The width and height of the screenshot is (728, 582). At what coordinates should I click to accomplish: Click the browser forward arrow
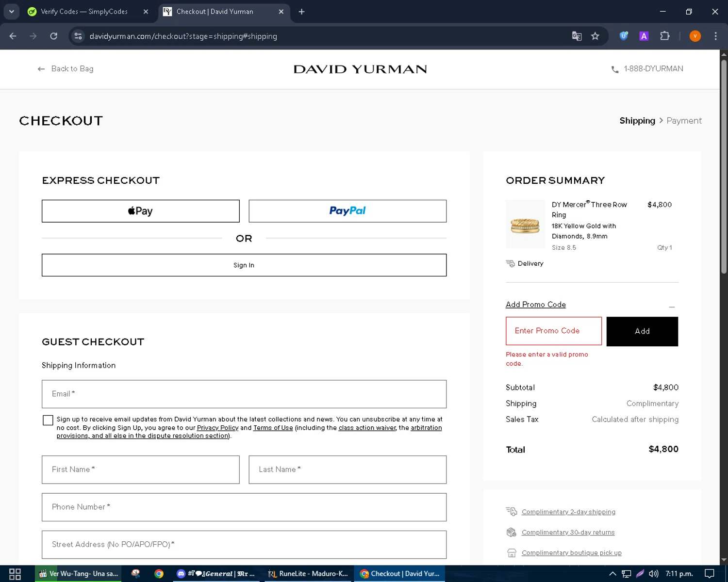(33, 36)
